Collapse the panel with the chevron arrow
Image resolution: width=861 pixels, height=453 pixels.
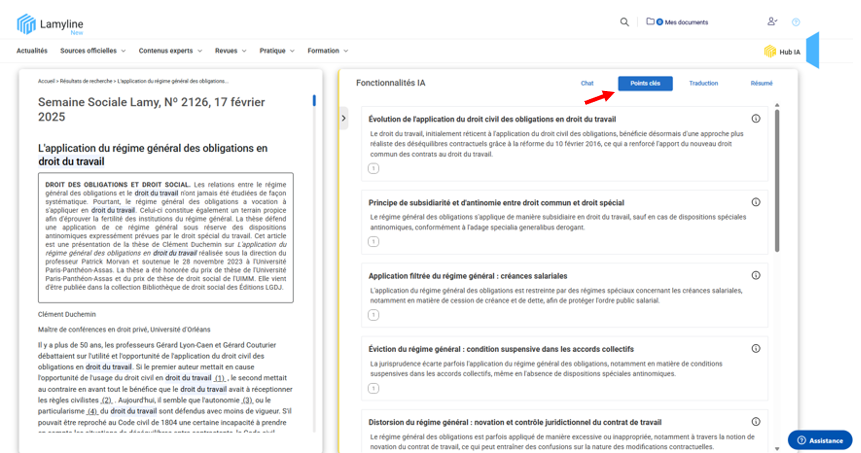pos(345,119)
